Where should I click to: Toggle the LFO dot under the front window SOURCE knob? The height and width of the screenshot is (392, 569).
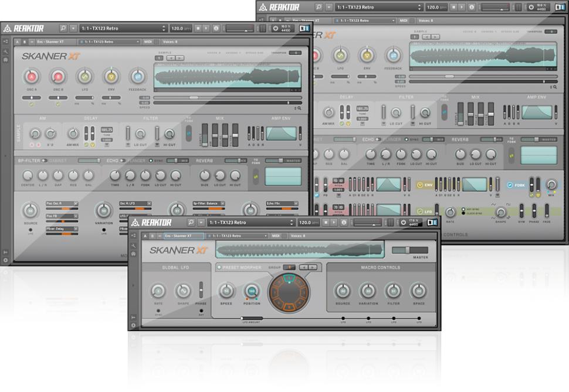click(x=343, y=318)
